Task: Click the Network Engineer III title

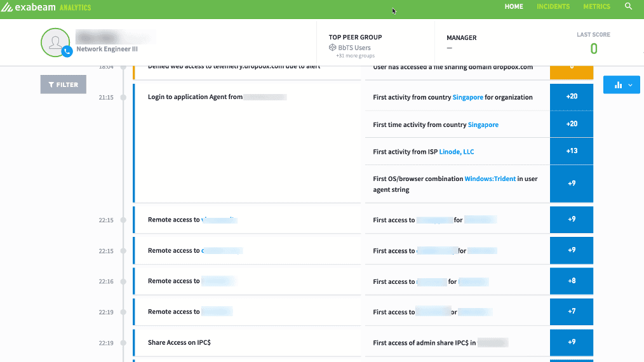Action: point(107,49)
